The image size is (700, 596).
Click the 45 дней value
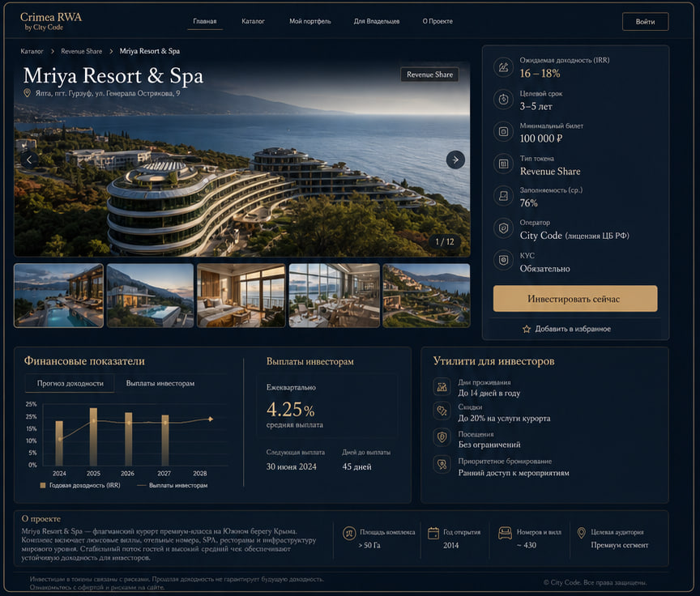click(356, 466)
